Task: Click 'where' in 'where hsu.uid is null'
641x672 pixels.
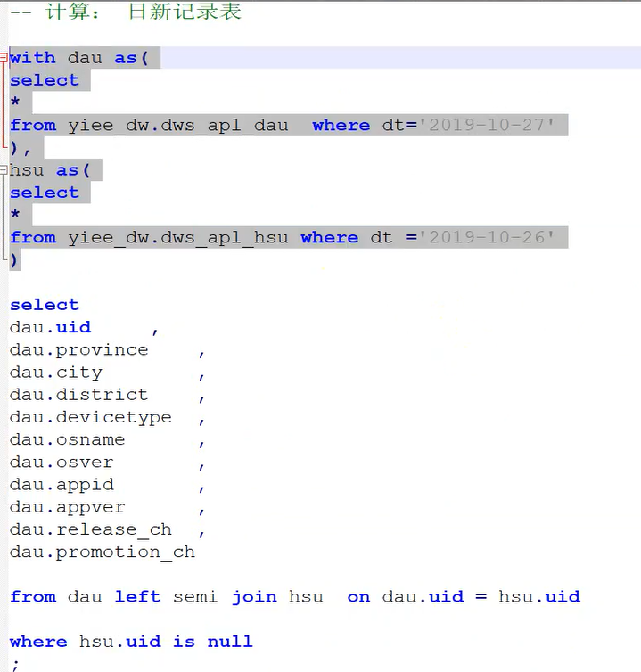Action: (x=38, y=642)
